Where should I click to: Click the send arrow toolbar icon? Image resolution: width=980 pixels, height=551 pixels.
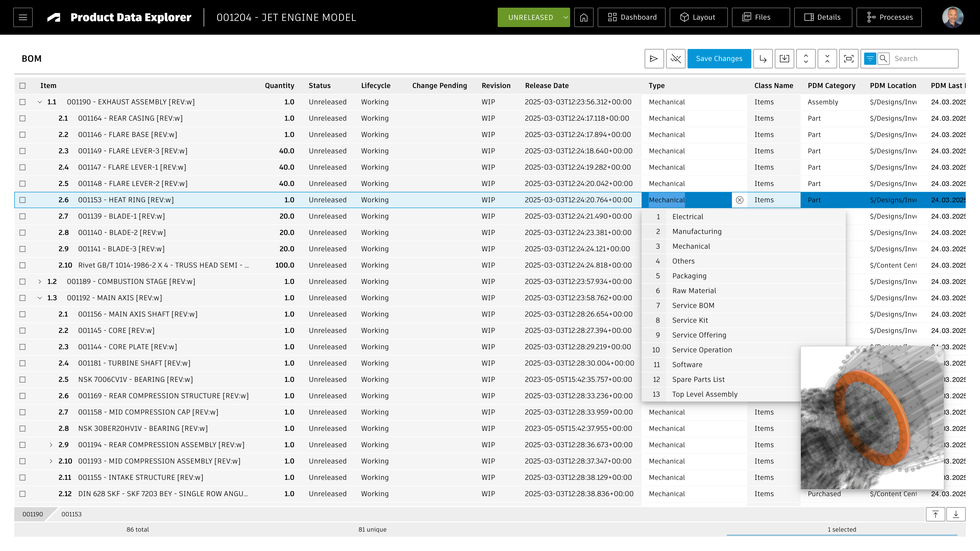point(654,59)
